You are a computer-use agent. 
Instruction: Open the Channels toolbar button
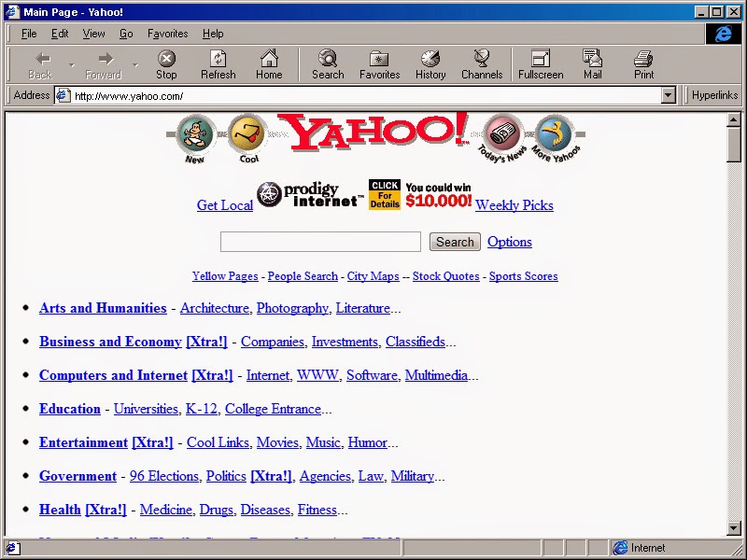[x=482, y=65]
